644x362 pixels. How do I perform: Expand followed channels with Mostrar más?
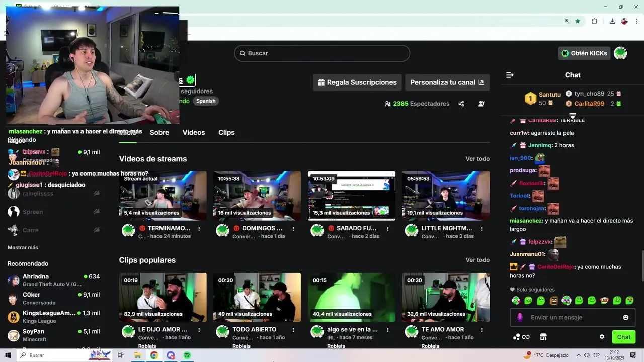23,247
